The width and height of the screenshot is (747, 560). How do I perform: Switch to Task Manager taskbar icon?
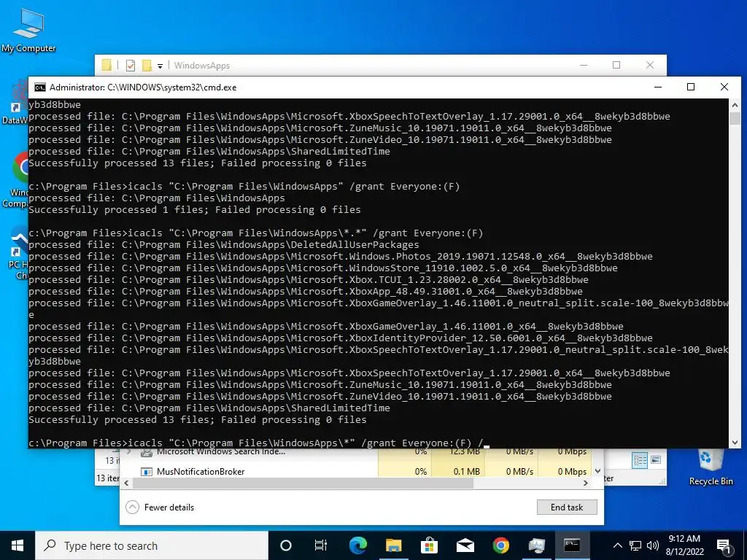click(x=536, y=545)
